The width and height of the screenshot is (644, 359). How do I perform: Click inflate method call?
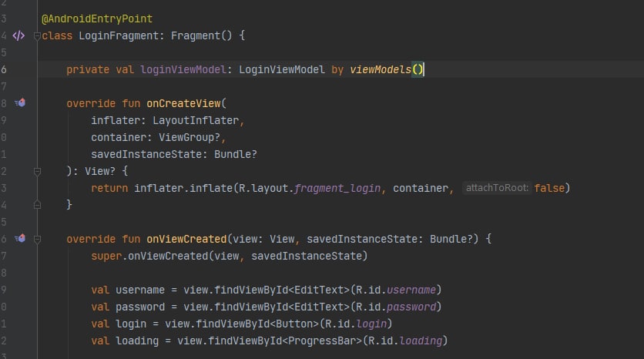tap(211, 188)
